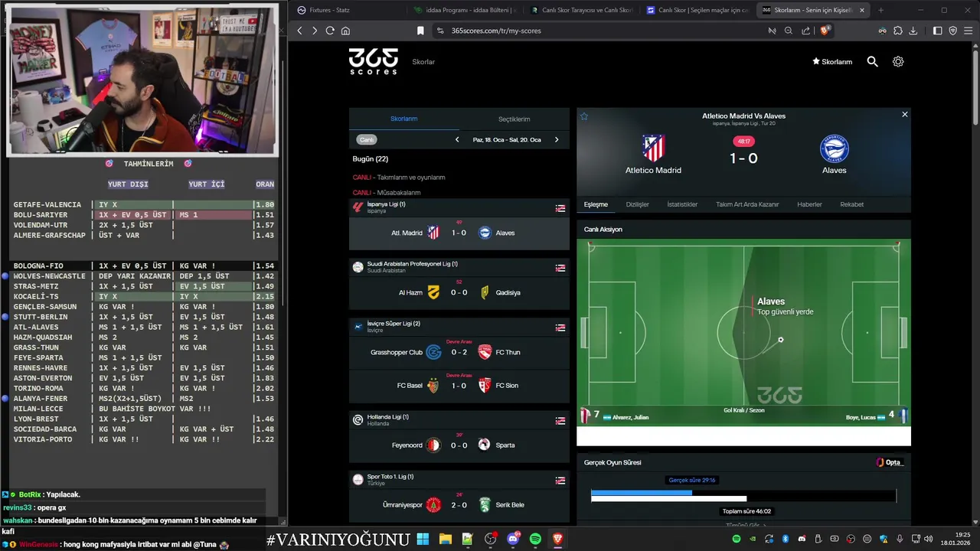The image size is (980, 551).
Task: Open the browser downloads icon
Action: point(913,31)
